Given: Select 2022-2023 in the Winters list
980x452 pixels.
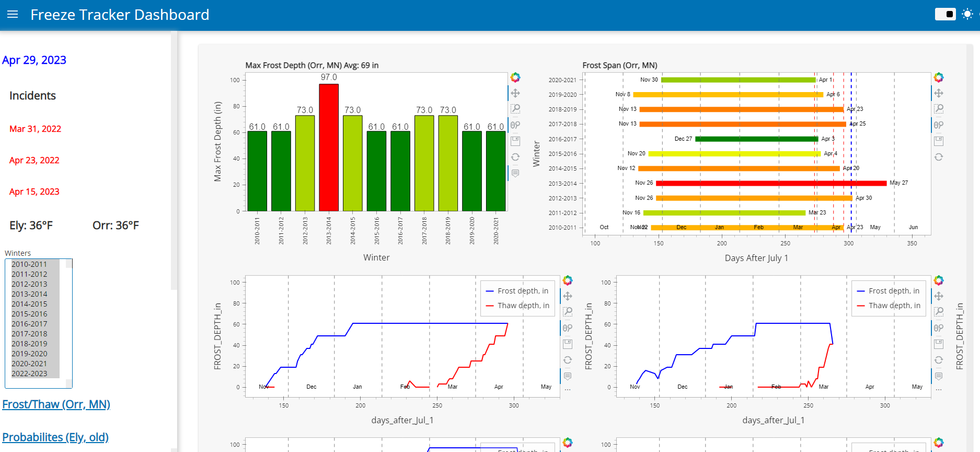Looking at the screenshot, I should click(x=36, y=374).
